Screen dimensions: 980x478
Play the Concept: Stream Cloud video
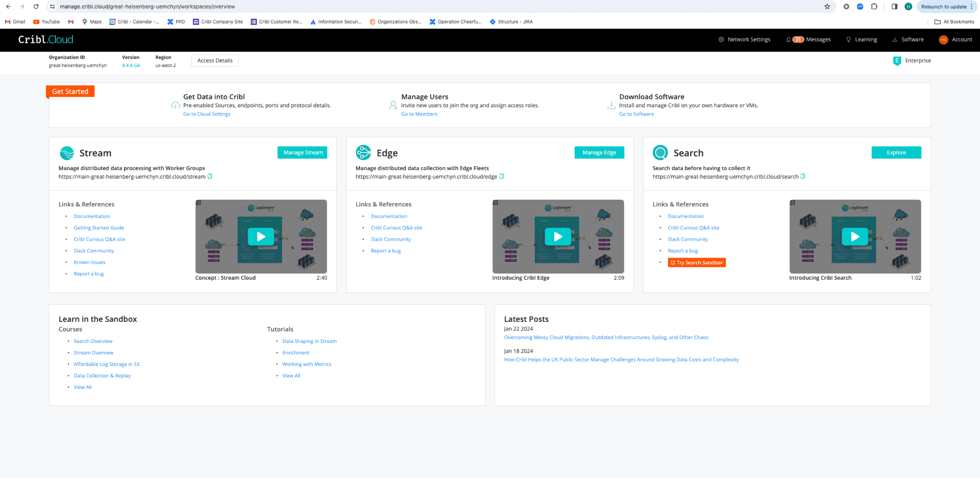click(x=261, y=237)
